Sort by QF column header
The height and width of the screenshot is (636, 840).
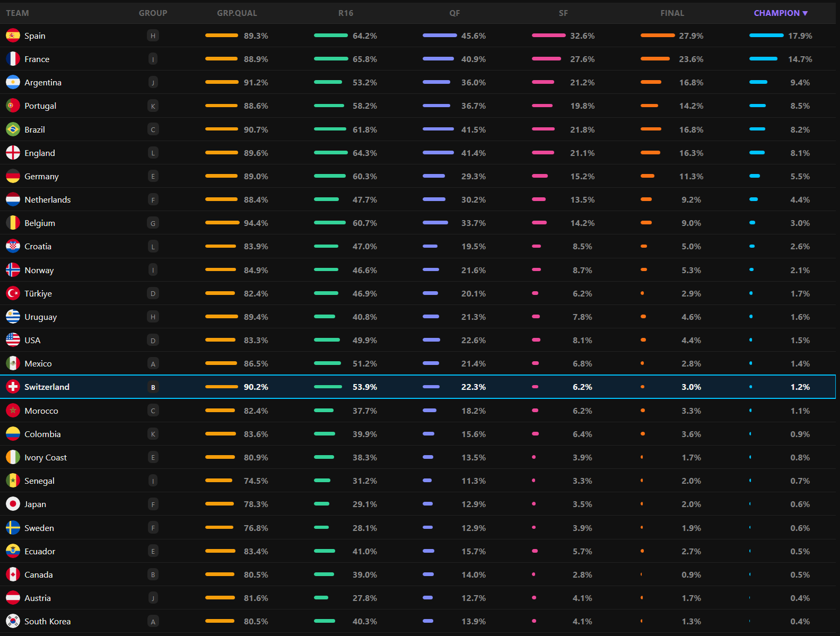[x=454, y=13]
